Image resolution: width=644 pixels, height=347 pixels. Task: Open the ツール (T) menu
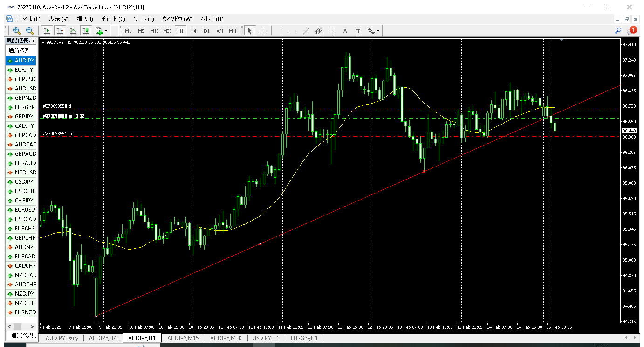[144, 19]
